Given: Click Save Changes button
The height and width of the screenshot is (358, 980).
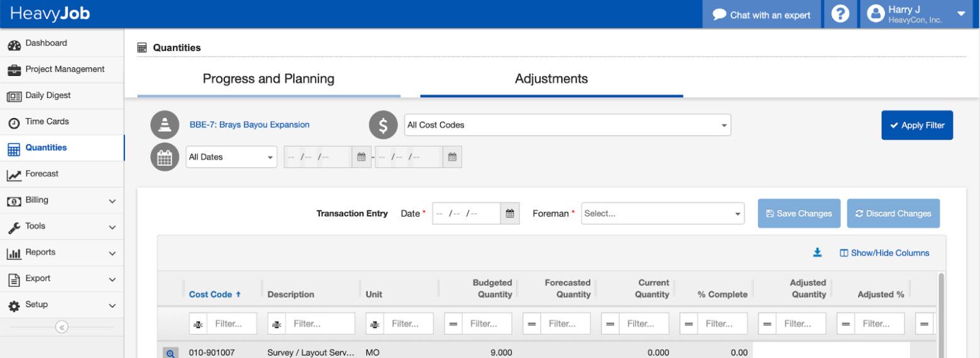Looking at the screenshot, I should coord(798,214).
